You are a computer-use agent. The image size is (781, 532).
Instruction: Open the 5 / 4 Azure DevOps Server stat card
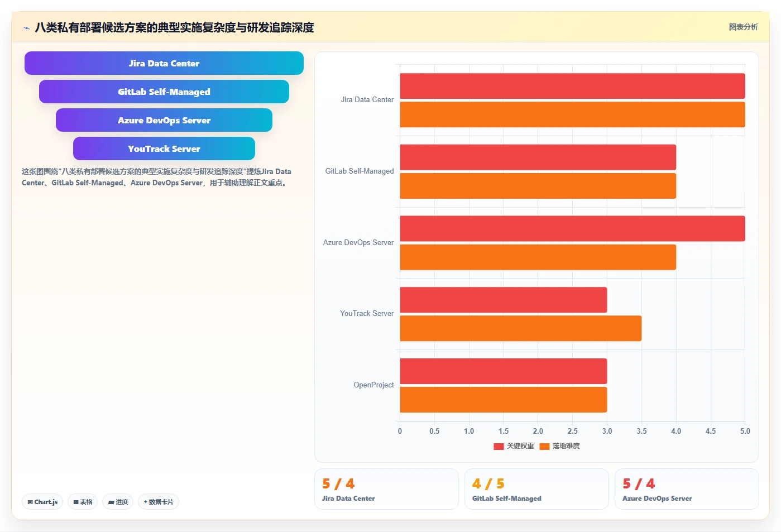(687, 489)
